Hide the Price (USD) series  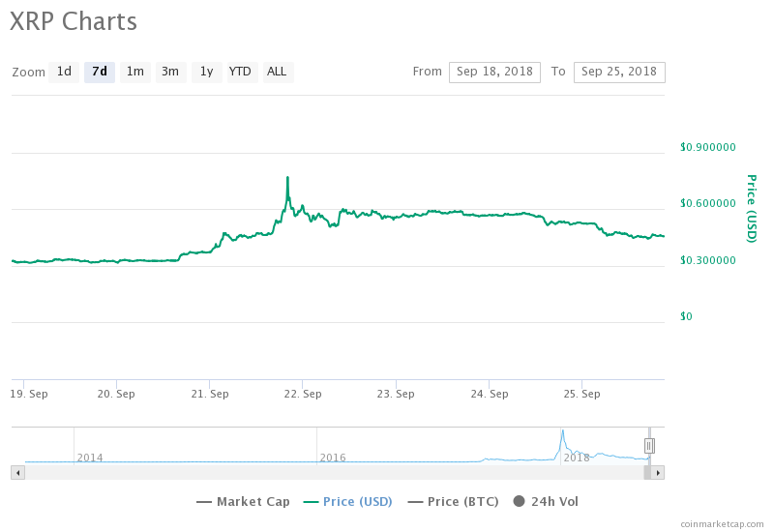point(347,501)
